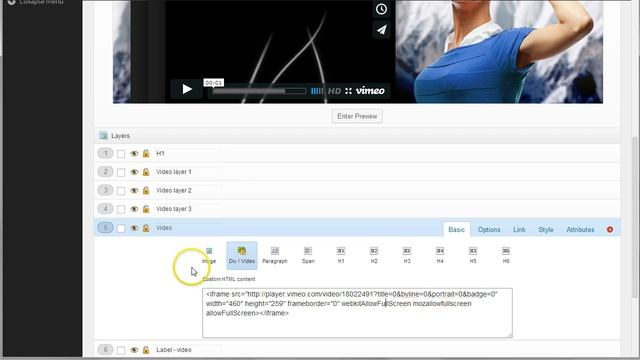Check the Video layer 1 checkbox

click(x=121, y=172)
